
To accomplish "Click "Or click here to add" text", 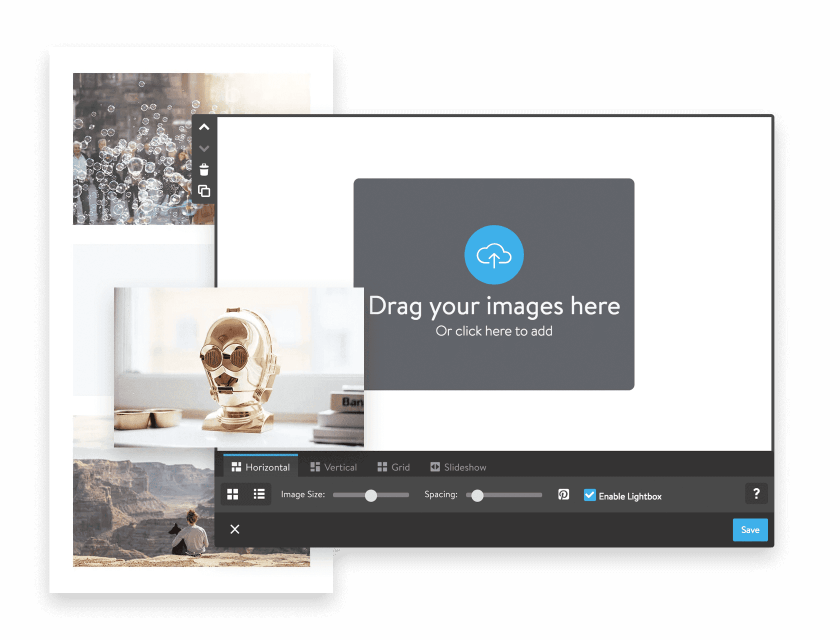I will tap(494, 331).
